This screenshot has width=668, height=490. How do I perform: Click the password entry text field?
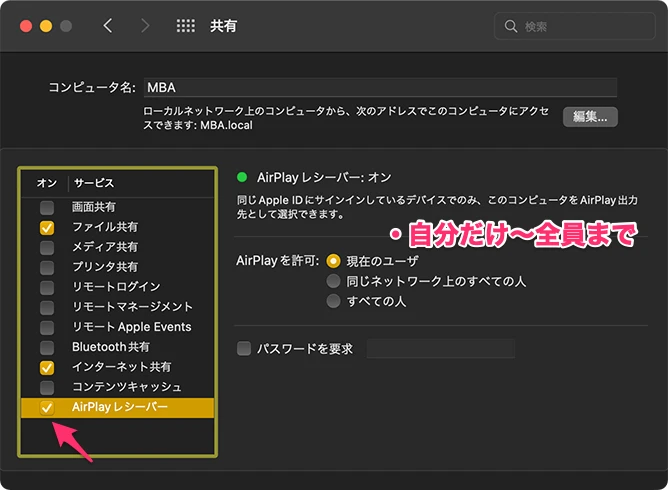click(x=440, y=349)
